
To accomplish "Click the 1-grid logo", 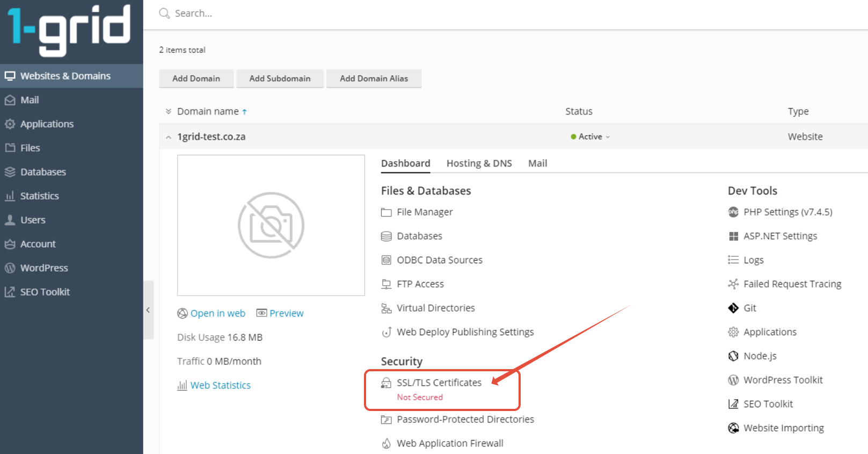I will 69,30.
